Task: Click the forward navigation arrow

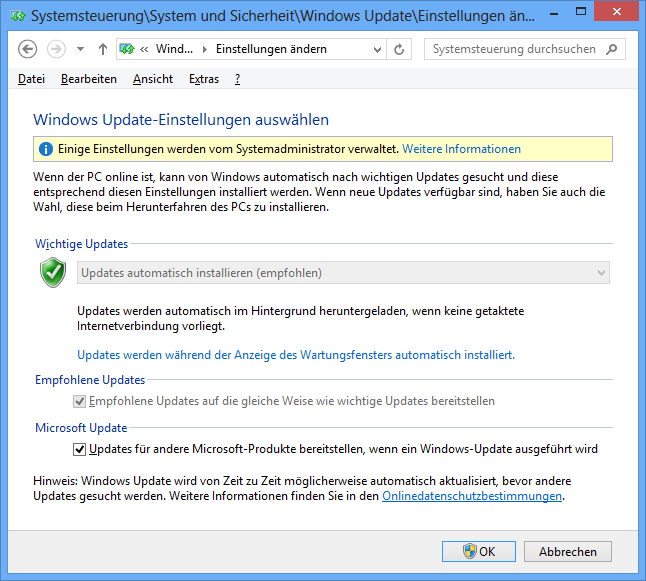Action: pos(56,49)
